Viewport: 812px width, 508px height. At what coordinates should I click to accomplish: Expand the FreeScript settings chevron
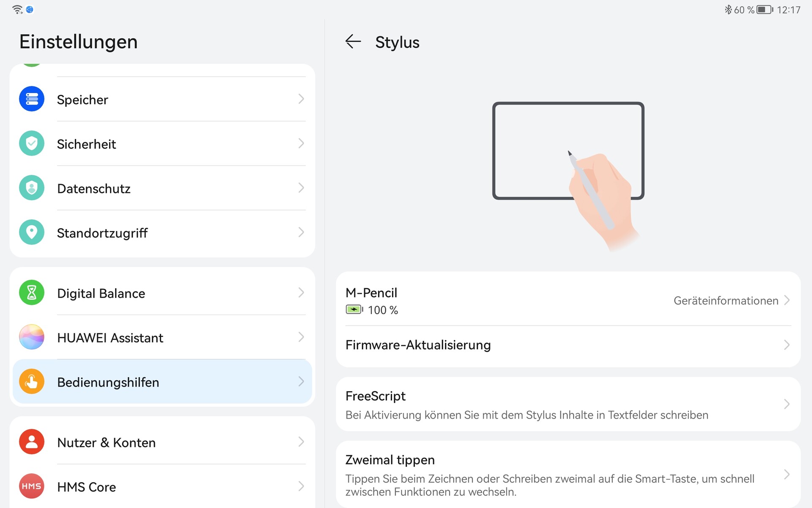(x=786, y=404)
